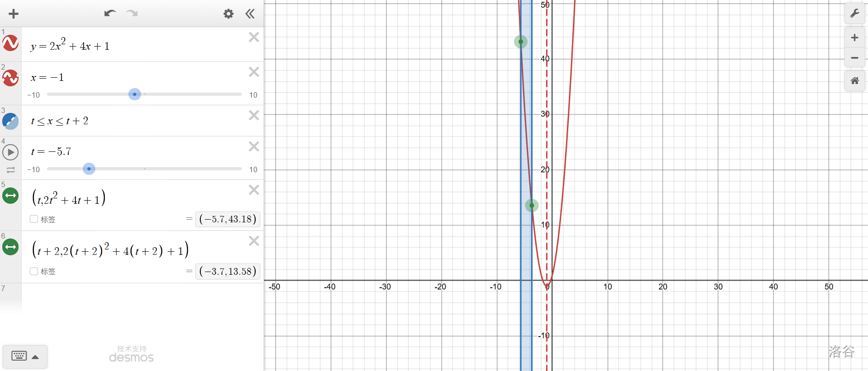Screen dimensions: 868x371
Task: Open graph settings wrench
Action: [854, 14]
